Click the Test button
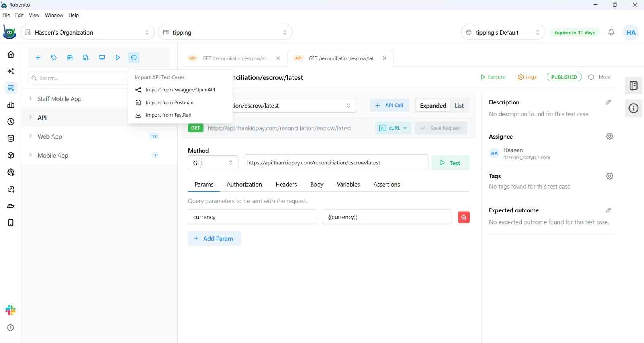The image size is (644, 343). pos(450,163)
